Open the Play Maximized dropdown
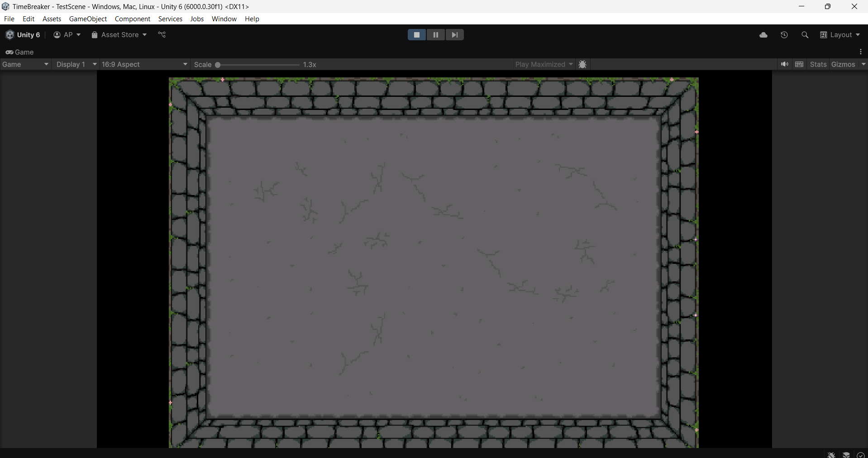Image resolution: width=868 pixels, height=458 pixels. pyautogui.click(x=544, y=64)
